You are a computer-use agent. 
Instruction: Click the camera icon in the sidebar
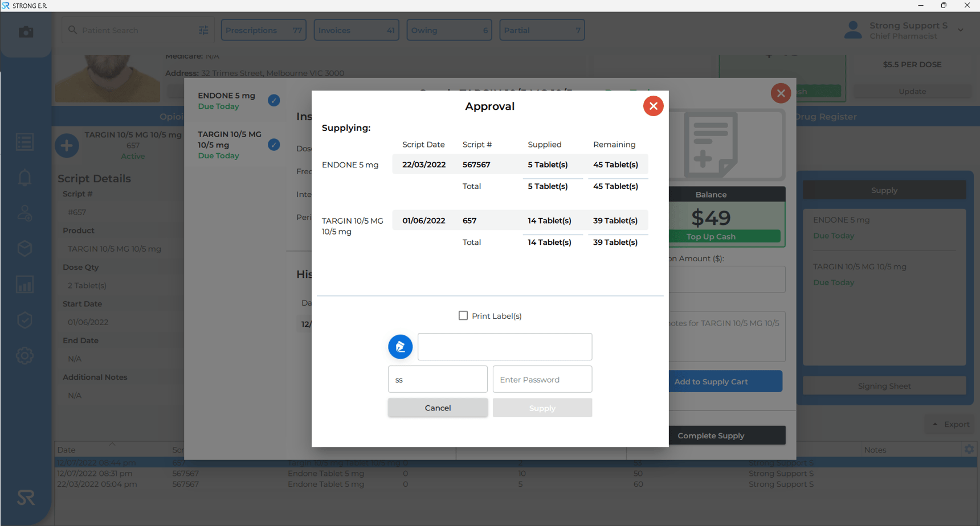[x=26, y=32]
